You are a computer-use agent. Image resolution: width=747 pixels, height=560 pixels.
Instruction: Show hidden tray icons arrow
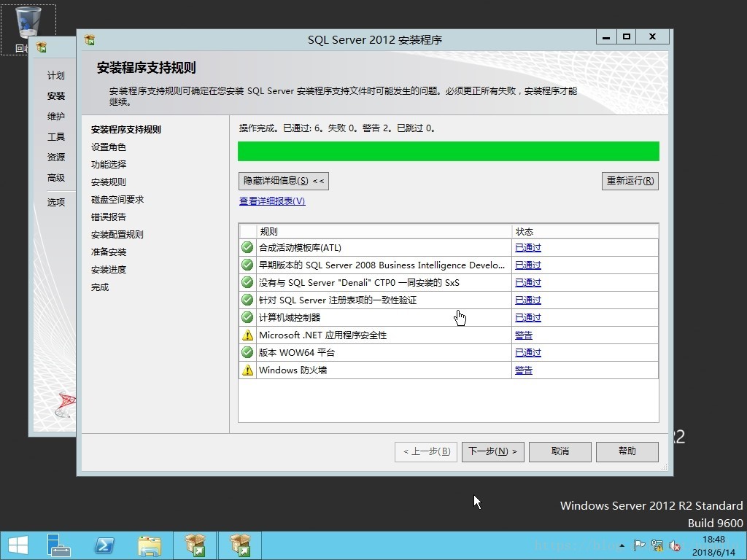tap(622, 545)
